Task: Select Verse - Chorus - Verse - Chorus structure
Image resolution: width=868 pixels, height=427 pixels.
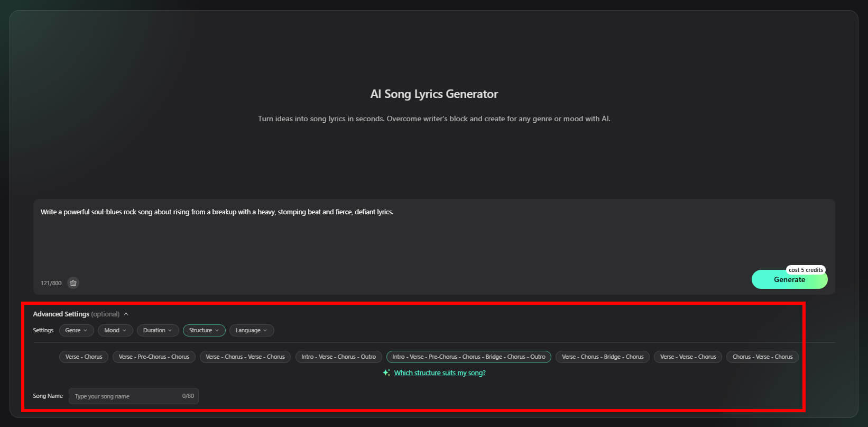Action: 245,357
